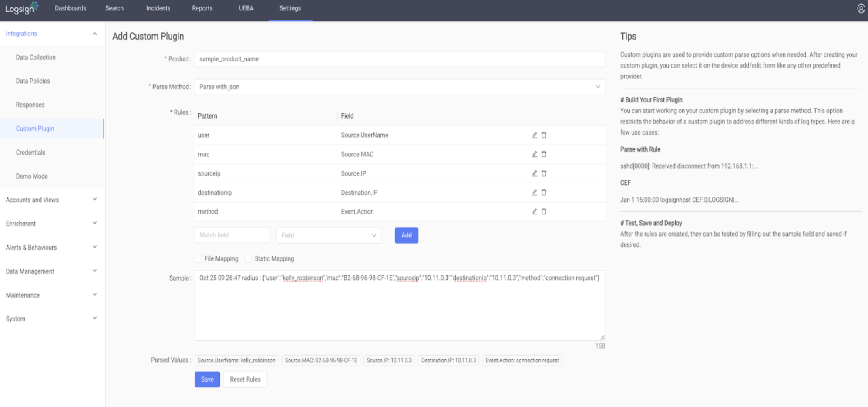The image size is (868, 407).
Task: Click the Reset Rules button
Action: point(245,380)
